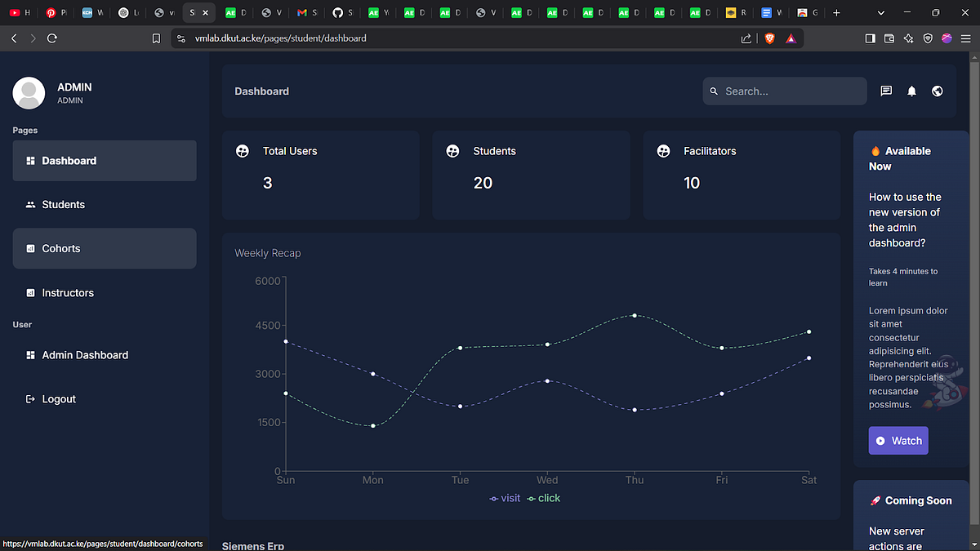Viewport: 980px width, 551px height.
Task: Click the Students card icon
Action: click(453, 151)
